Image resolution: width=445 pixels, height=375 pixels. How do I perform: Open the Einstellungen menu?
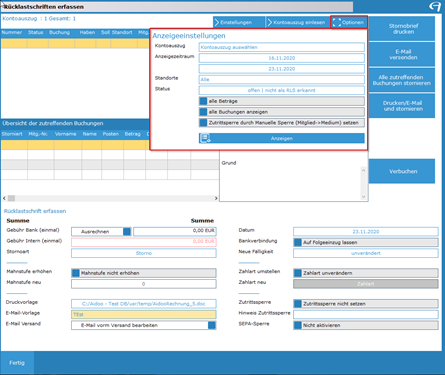[x=239, y=22]
